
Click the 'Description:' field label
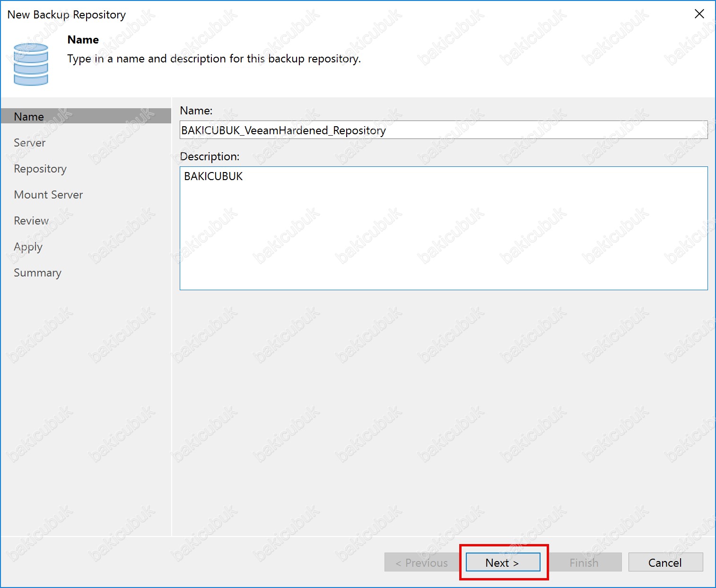(210, 156)
